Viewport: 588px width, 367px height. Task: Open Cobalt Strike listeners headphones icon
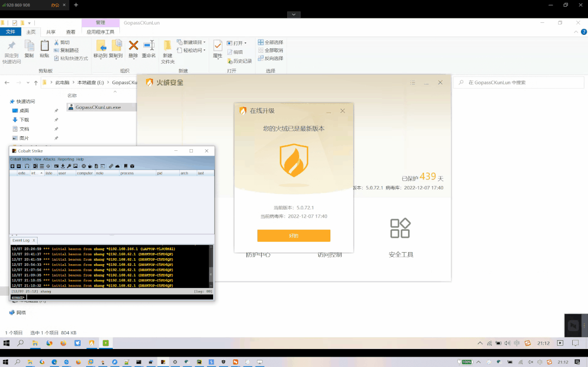(x=27, y=166)
